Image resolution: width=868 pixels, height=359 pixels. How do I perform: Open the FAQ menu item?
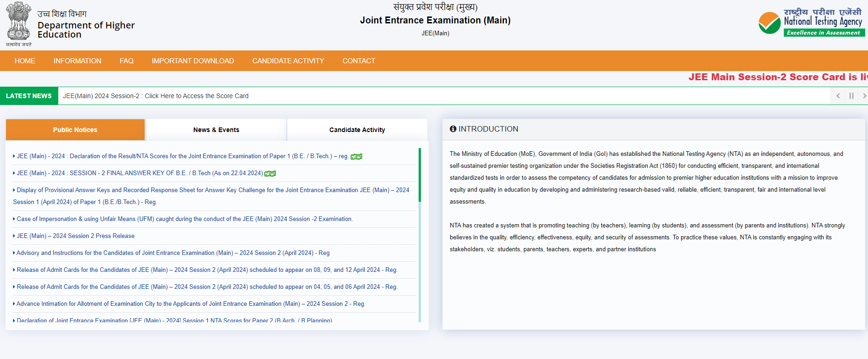tap(127, 61)
